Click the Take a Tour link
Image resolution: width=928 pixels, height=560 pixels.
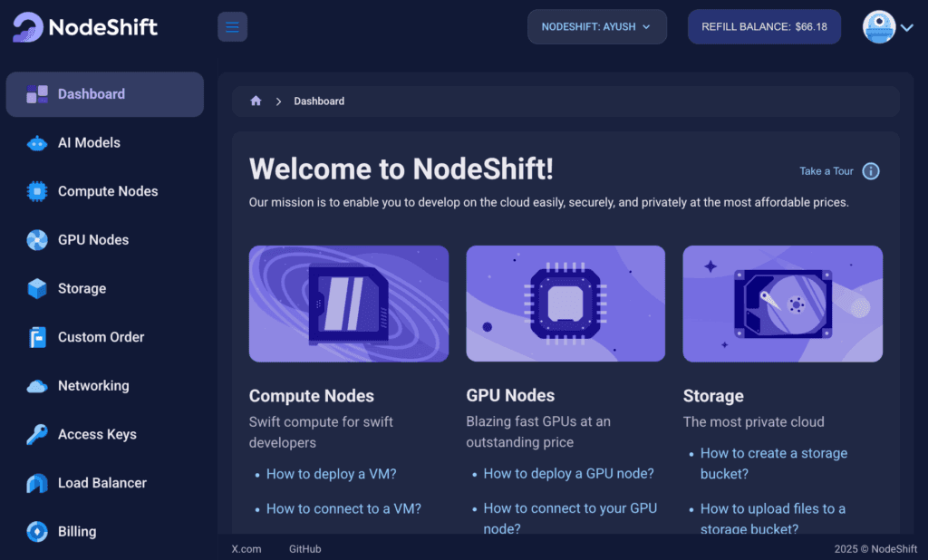coord(826,171)
